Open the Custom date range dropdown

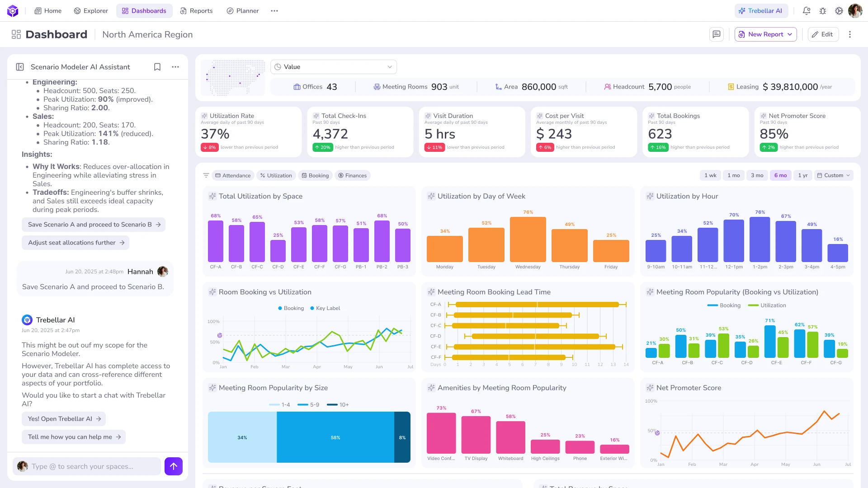(834, 175)
